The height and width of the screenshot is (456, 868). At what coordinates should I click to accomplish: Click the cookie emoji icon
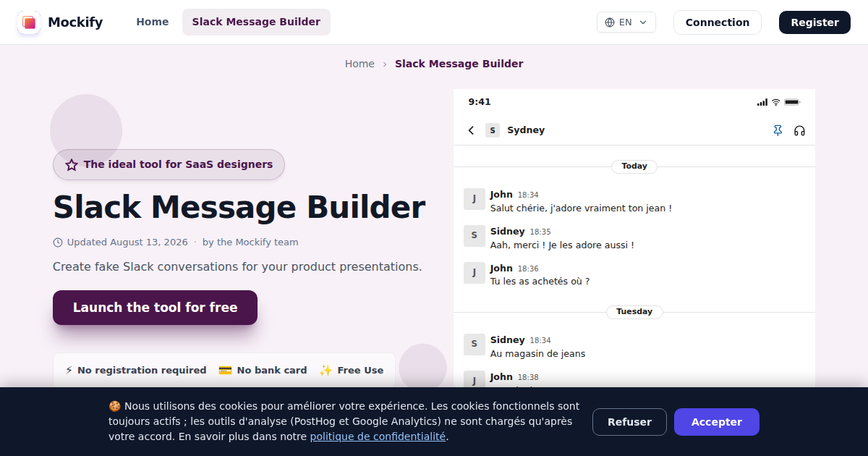point(114,406)
